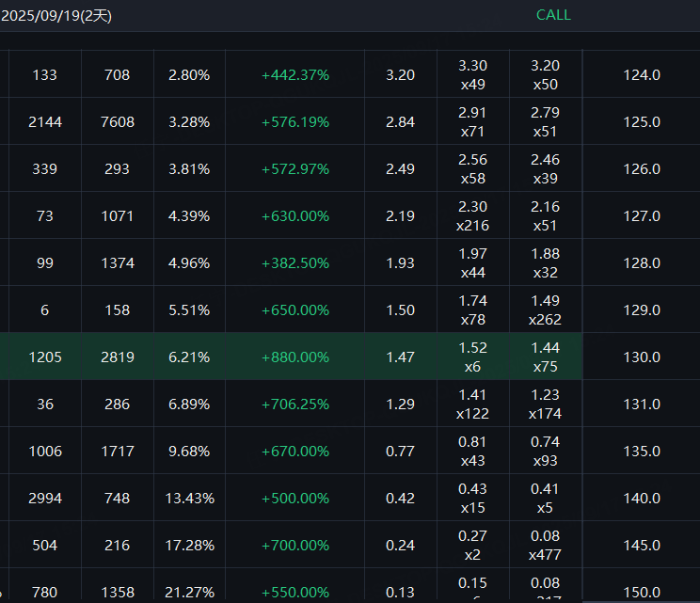Viewport: 700px width, 603px height.
Task: Click the ask quote 2.56 x58
Action: click(x=472, y=169)
